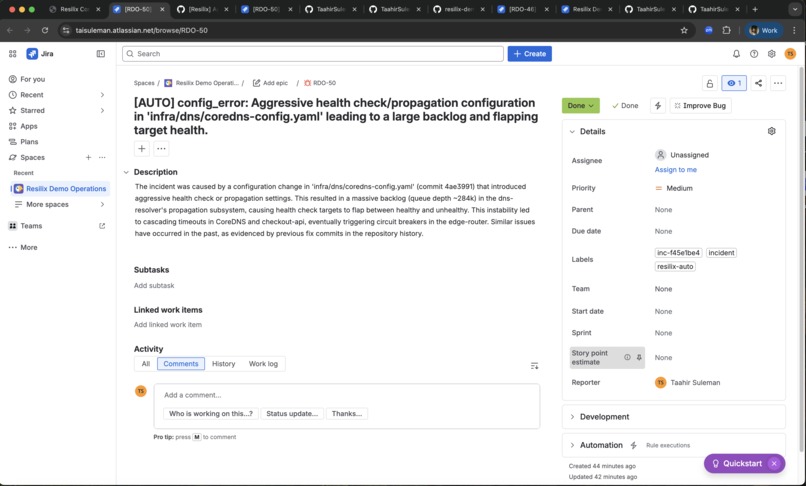Configure Details panel with gear icon
Image resolution: width=806 pixels, height=486 pixels.
[x=771, y=131]
